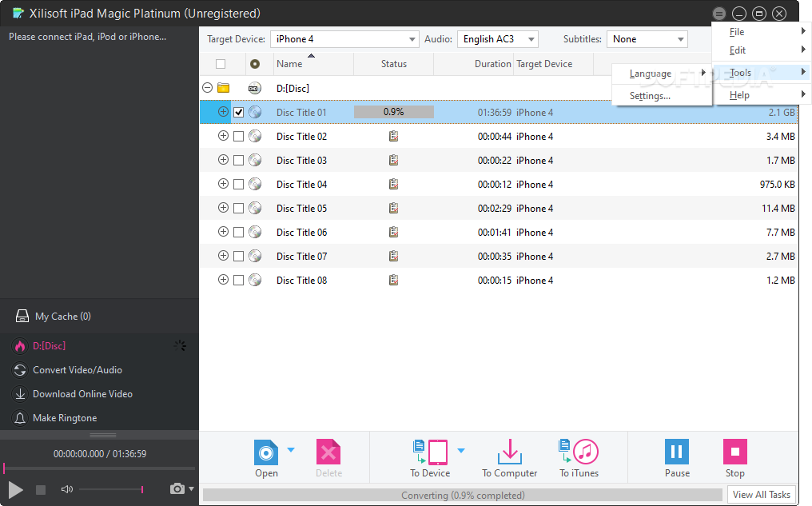Open the Help menu
The image size is (812, 506).
761,95
